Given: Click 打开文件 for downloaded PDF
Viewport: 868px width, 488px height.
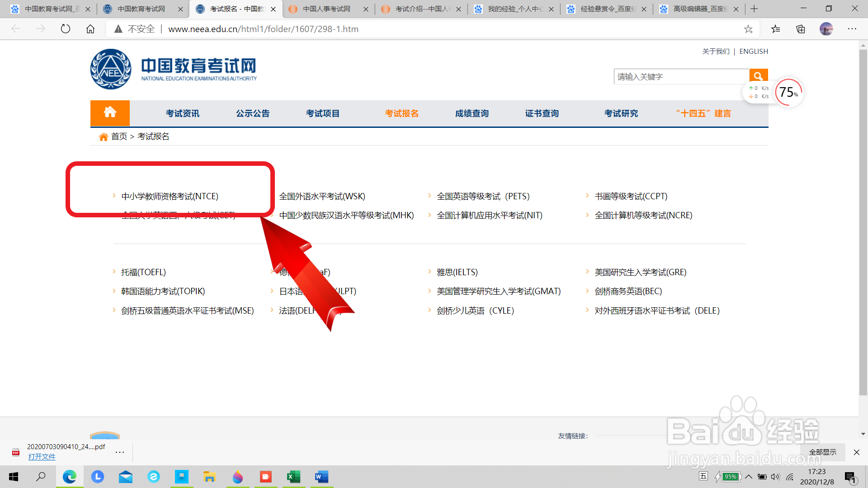Looking at the screenshot, I should pos(42,456).
